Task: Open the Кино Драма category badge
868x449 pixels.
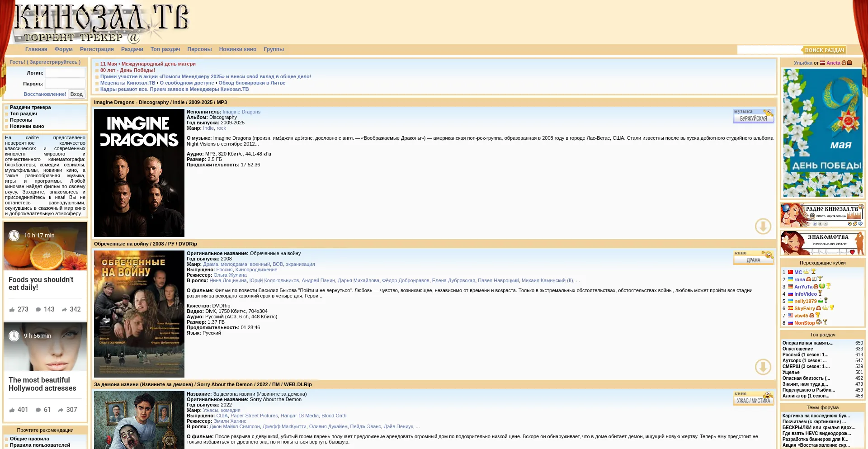Action: click(x=753, y=258)
